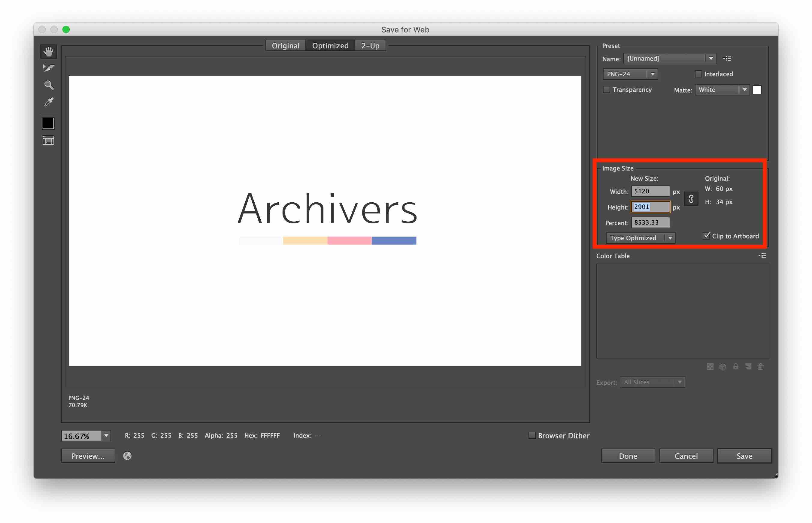Switch to the 2-Up tab
The image size is (812, 523).
click(370, 46)
